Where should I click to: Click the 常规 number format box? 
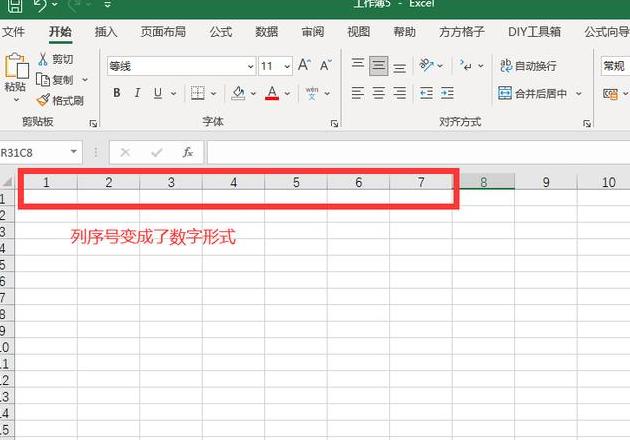(x=616, y=66)
